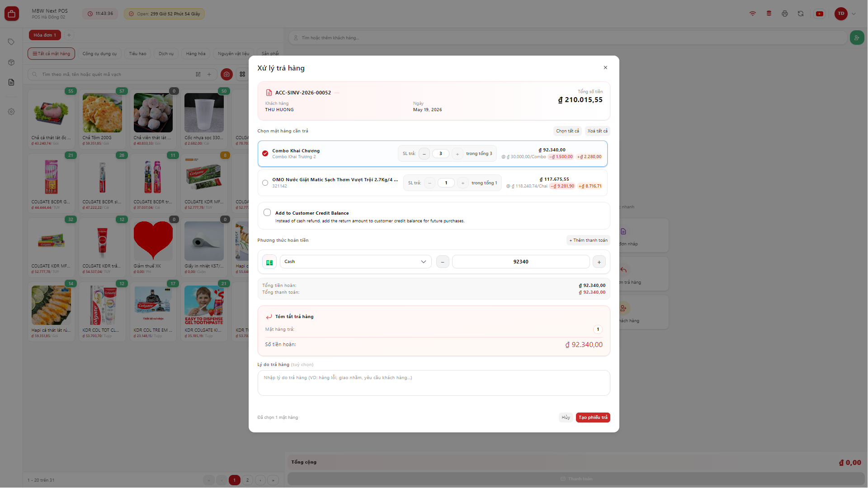Decrease the refund amount with minus

(x=443, y=262)
